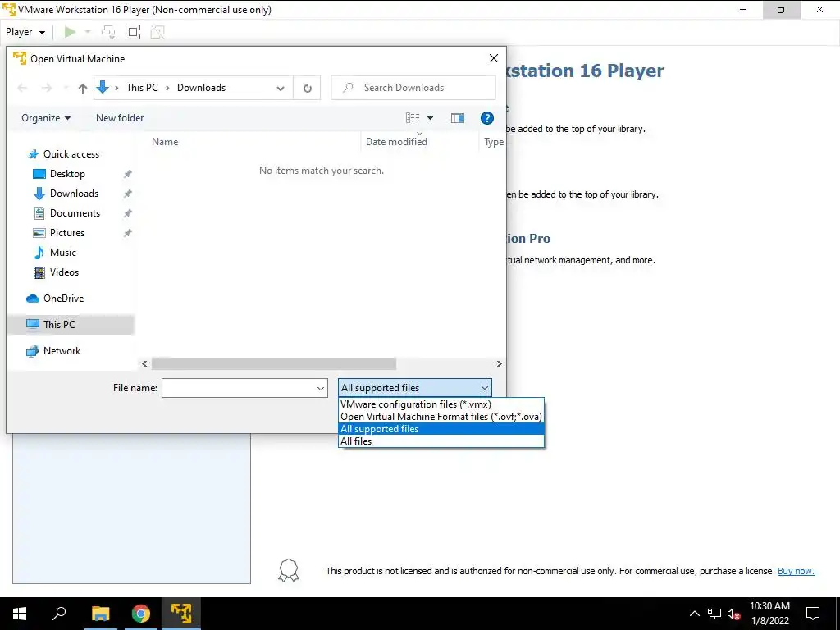840x630 pixels.
Task: Click the license ribbon badge icon
Action: pyautogui.click(x=288, y=571)
